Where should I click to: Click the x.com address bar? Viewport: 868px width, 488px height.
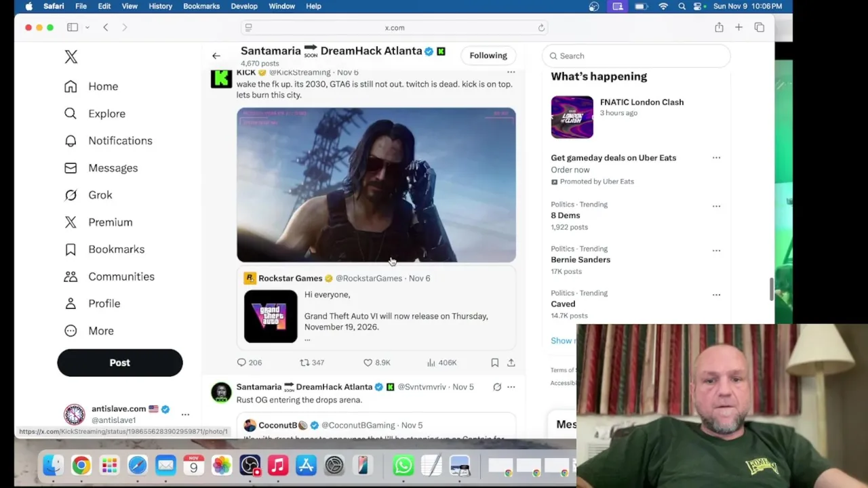click(395, 28)
